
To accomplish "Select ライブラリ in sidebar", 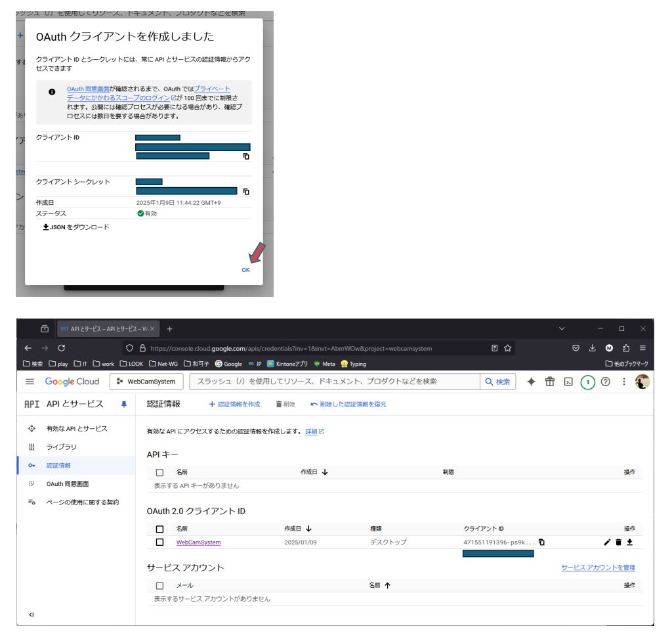I will pyautogui.click(x=76, y=447).
